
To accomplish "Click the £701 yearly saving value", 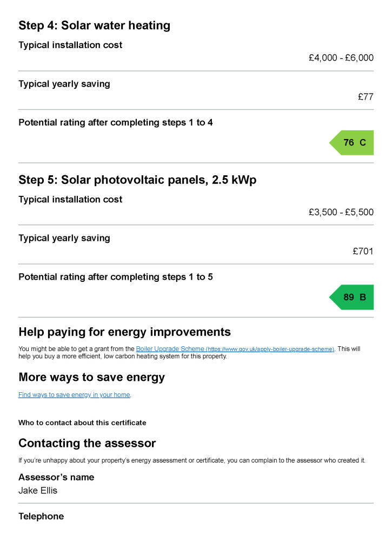I will (x=363, y=251).
